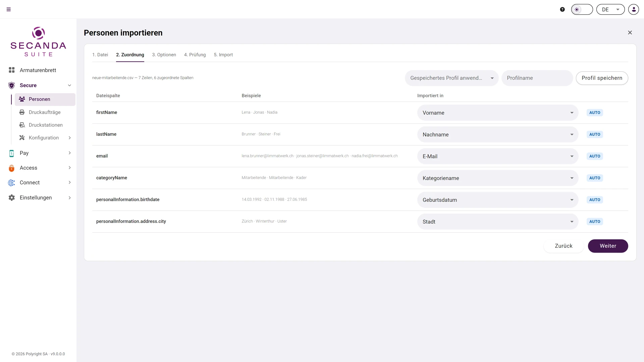
Task: Click the Access lock icon
Action: tap(12, 168)
